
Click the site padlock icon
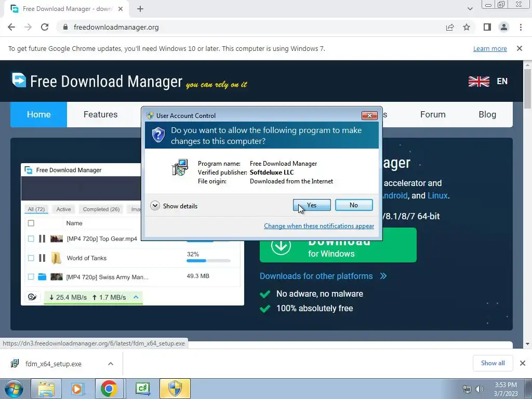tap(65, 27)
